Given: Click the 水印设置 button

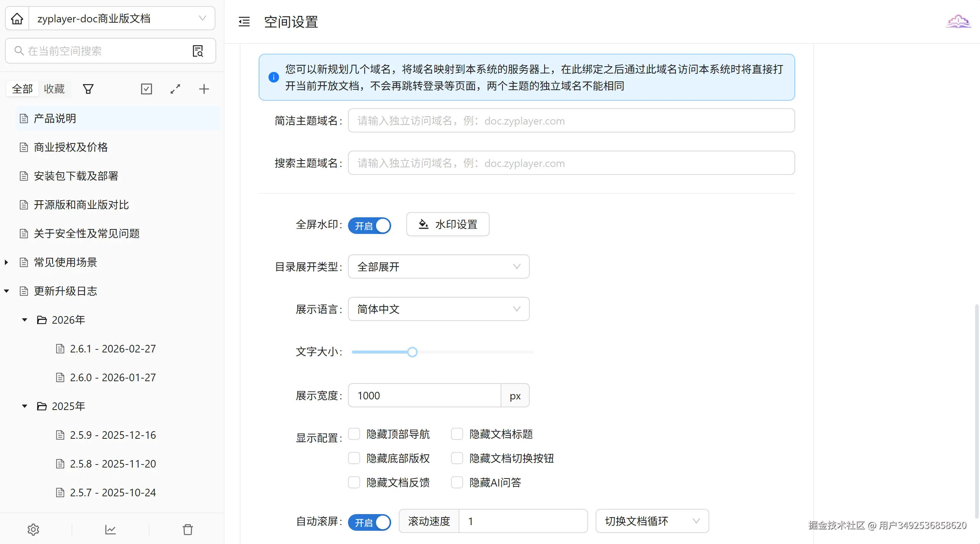Looking at the screenshot, I should tap(447, 224).
